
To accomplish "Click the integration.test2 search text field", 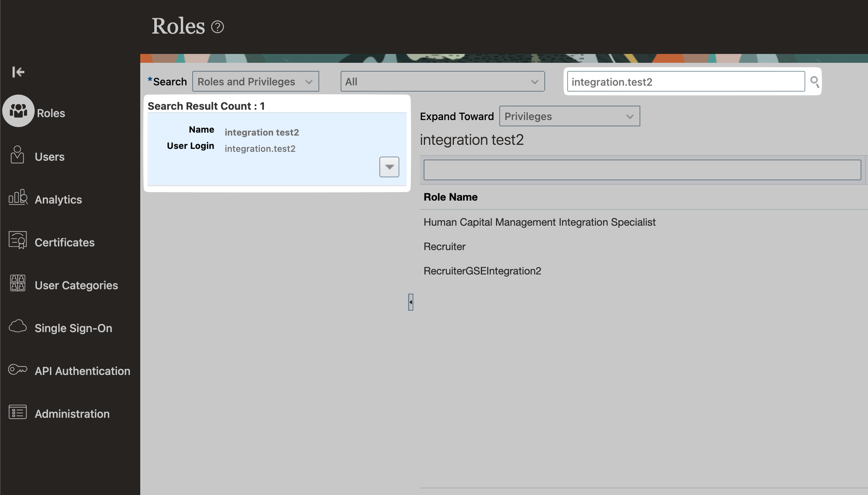I will click(685, 82).
